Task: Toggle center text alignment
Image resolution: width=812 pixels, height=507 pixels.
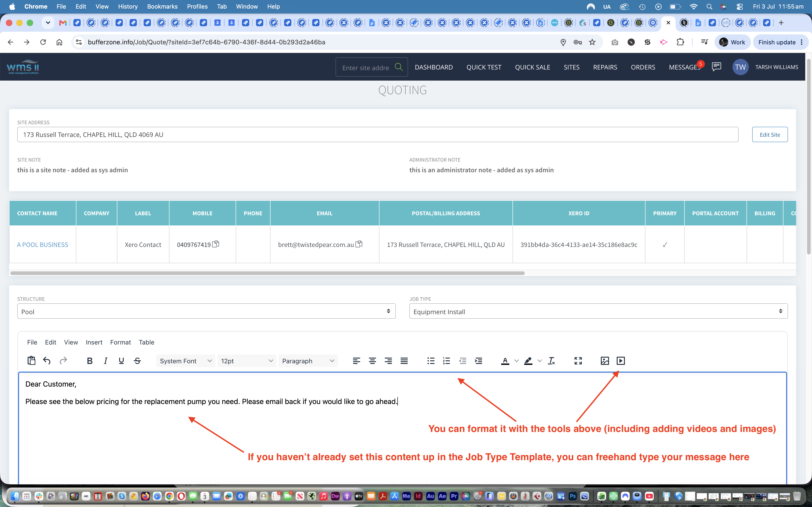Action: [372, 361]
